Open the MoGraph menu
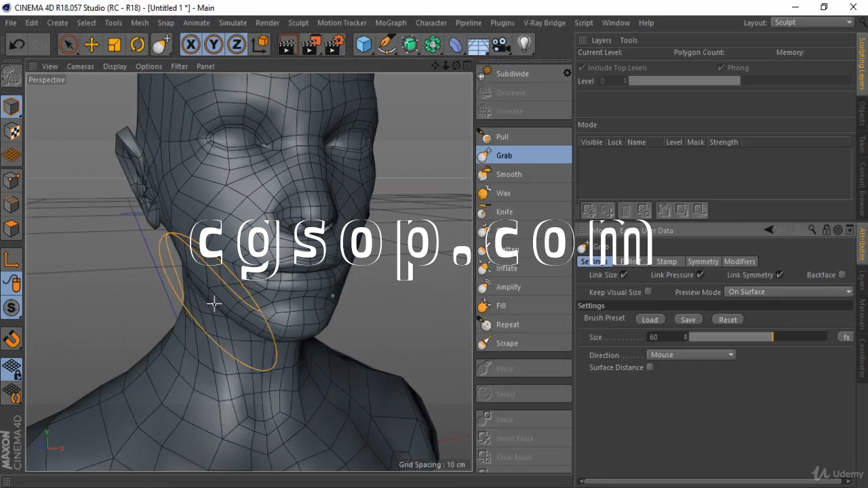The image size is (868, 488). 391,23
